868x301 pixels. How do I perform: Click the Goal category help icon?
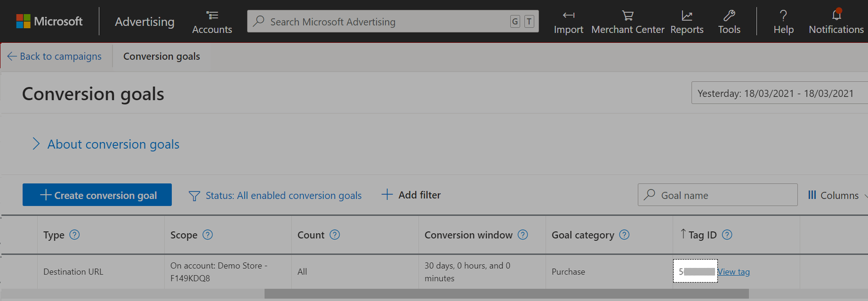(624, 235)
